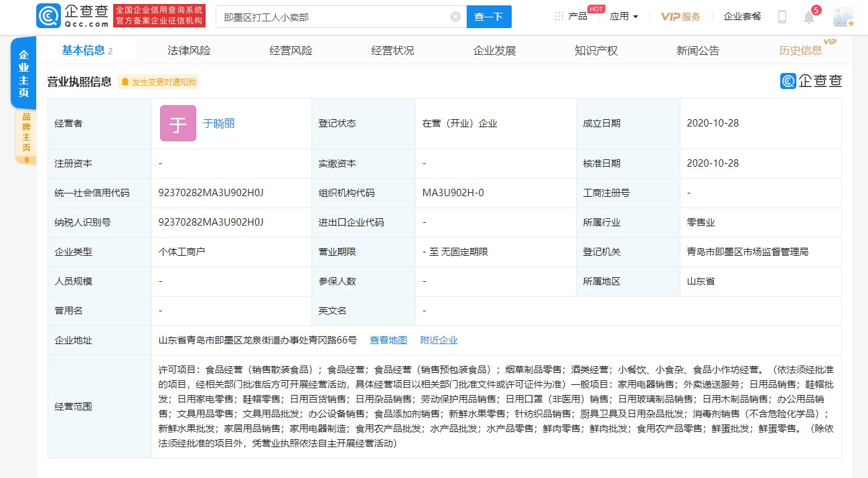Click the mobile phone app icon
This screenshot has height=478, width=868.
(781, 16)
